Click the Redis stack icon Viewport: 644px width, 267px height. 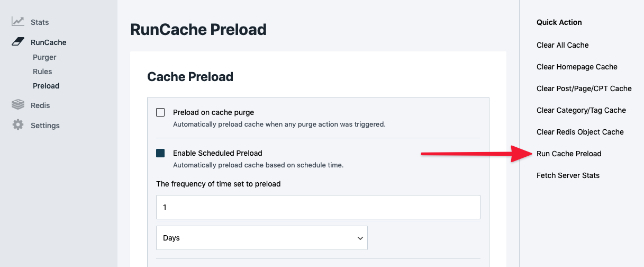(18, 105)
